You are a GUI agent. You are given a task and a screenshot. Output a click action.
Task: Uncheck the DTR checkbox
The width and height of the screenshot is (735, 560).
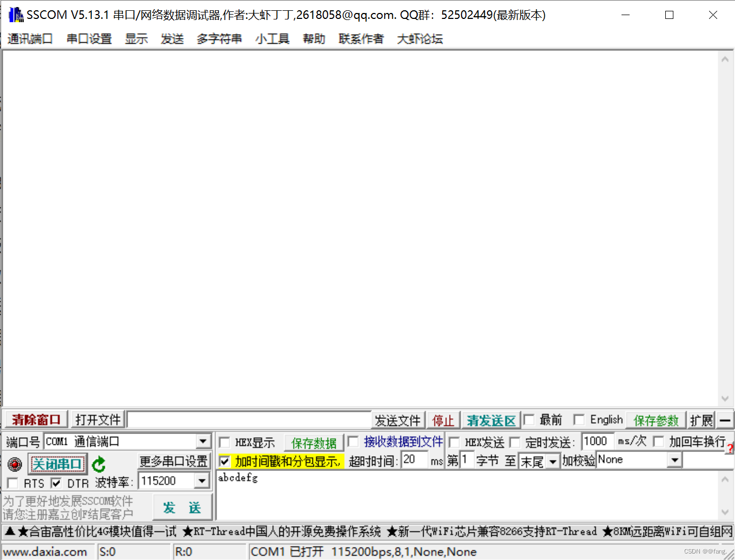coord(56,483)
